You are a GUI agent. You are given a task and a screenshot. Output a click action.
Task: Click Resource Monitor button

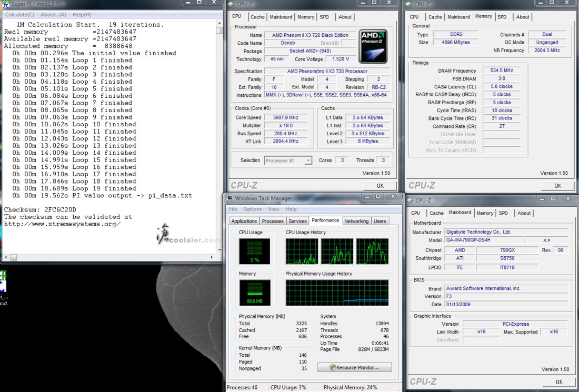pos(354,368)
